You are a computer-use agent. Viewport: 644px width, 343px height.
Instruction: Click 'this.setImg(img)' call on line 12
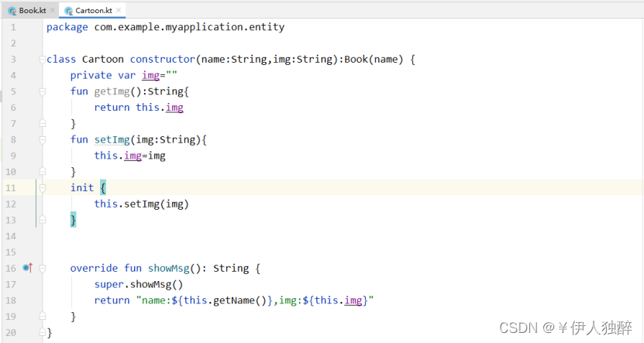[141, 204]
